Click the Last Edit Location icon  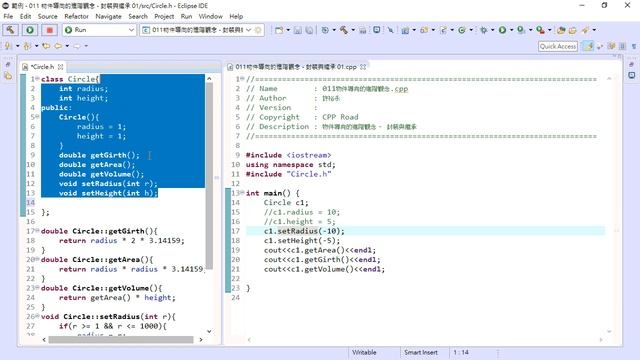point(46,46)
